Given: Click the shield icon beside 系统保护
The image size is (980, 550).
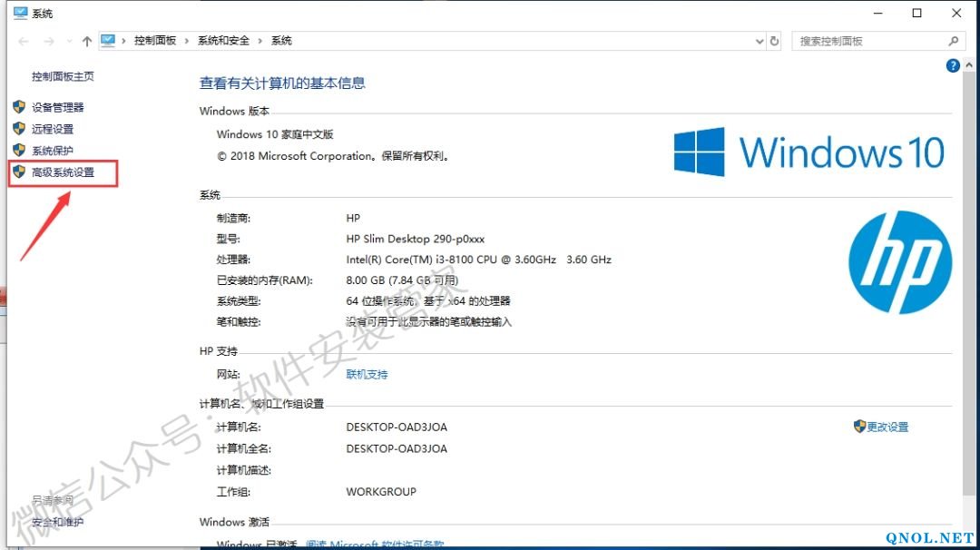Looking at the screenshot, I should 18,151.
